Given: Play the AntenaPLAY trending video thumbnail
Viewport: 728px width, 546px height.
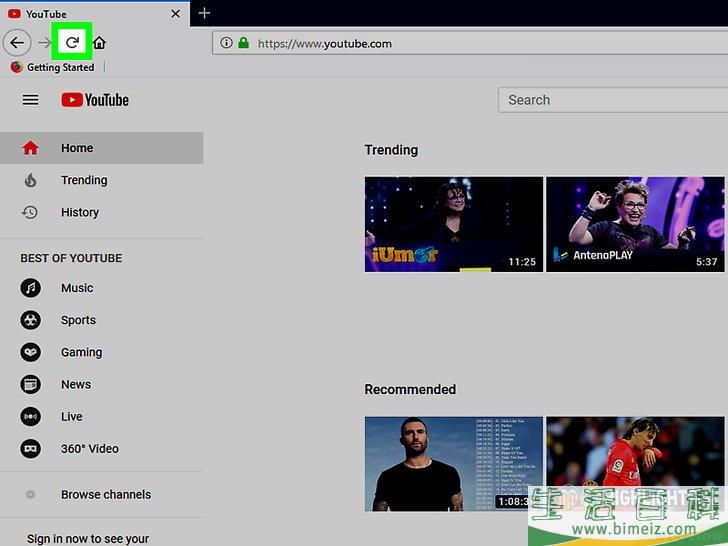Looking at the screenshot, I should pyautogui.click(x=635, y=224).
